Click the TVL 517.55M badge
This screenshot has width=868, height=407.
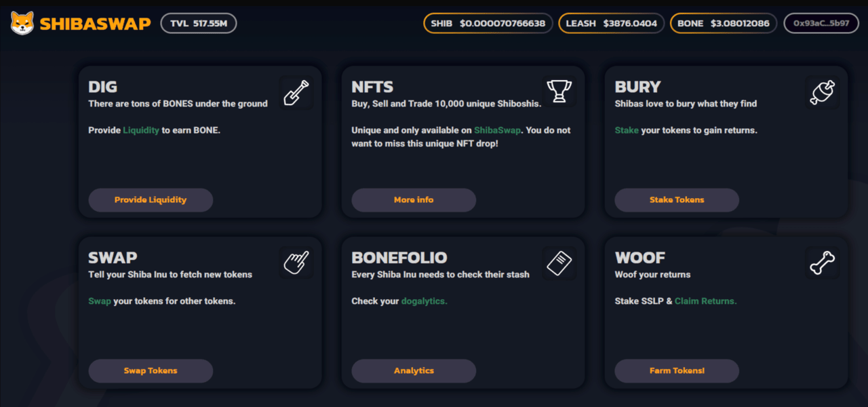click(x=199, y=23)
